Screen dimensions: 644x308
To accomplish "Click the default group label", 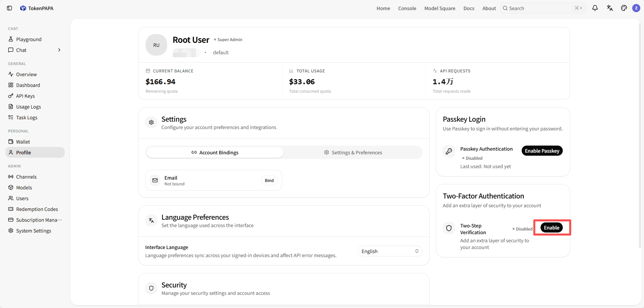I will pyautogui.click(x=221, y=52).
